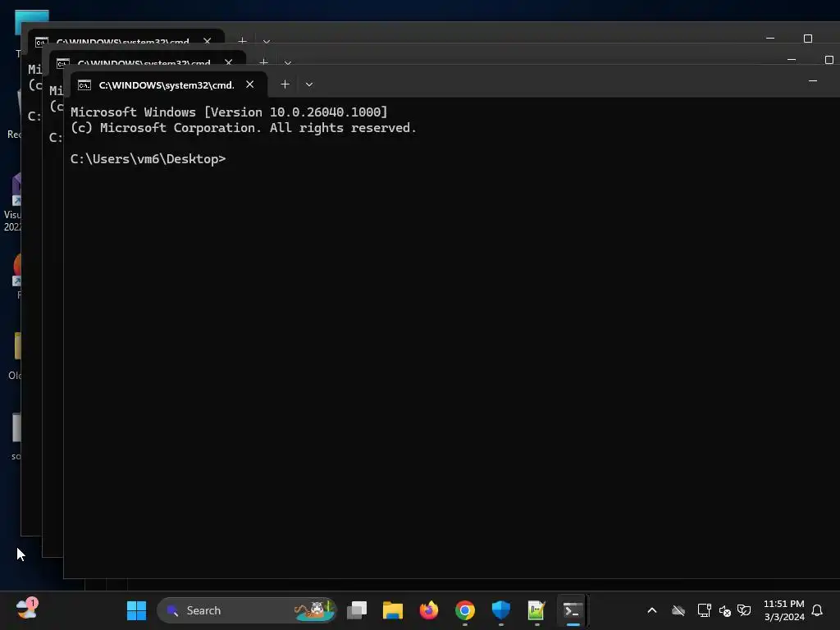Click the Terminal icon in taskbar

(573, 610)
